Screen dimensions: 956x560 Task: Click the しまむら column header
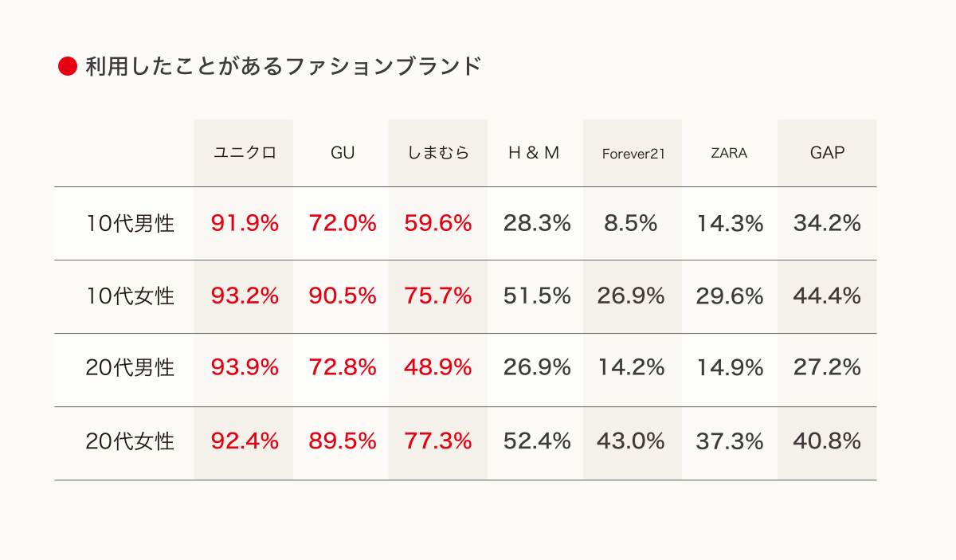click(x=438, y=153)
